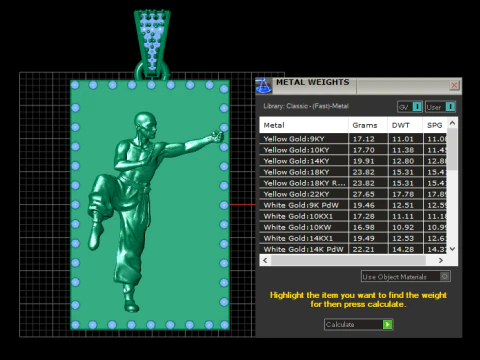The width and height of the screenshot is (480, 360).
Task: Sort by the Metal column header
Action: [x=304, y=125]
